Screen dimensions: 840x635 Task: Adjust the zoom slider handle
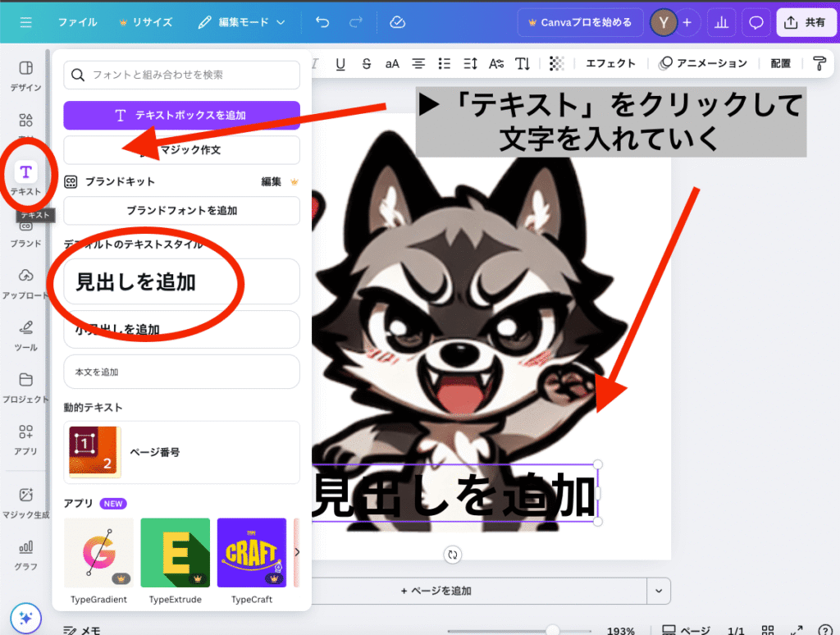[x=552, y=630]
